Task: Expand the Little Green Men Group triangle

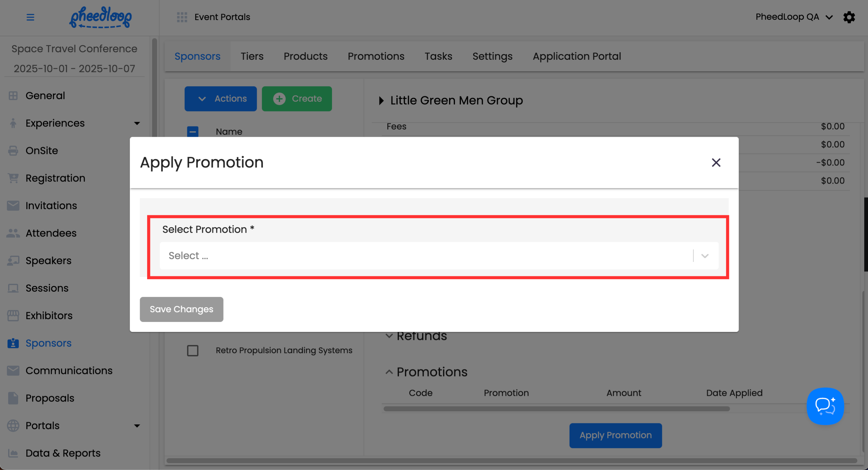Action: pyautogui.click(x=381, y=100)
